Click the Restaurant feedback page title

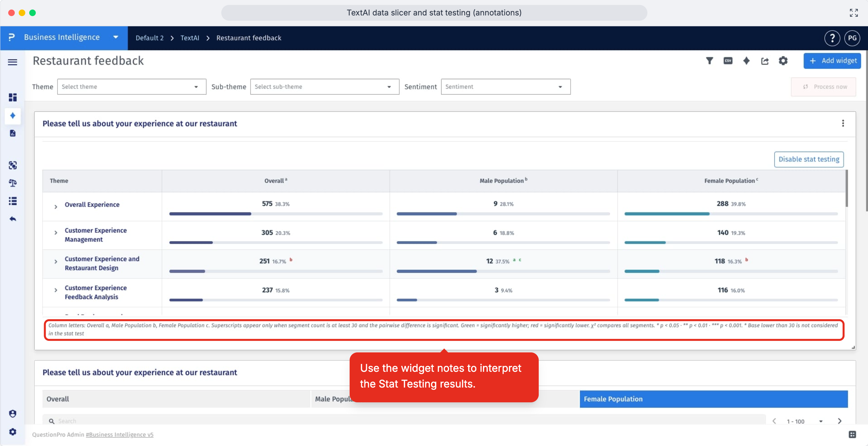coord(88,61)
